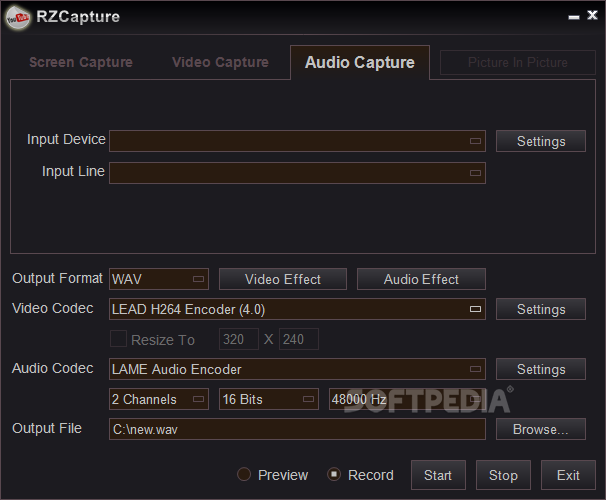Open the Input Device dropdown

[x=297, y=141]
